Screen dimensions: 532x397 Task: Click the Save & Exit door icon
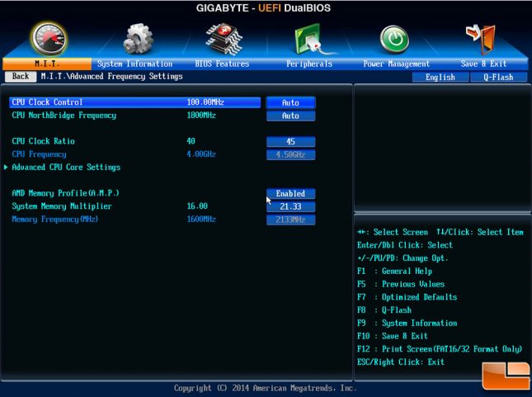click(x=481, y=39)
